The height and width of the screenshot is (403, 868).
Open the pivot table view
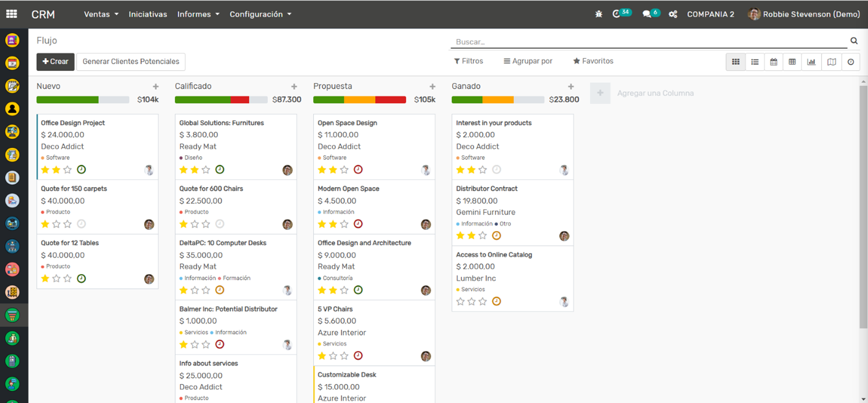click(x=792, y=62)
